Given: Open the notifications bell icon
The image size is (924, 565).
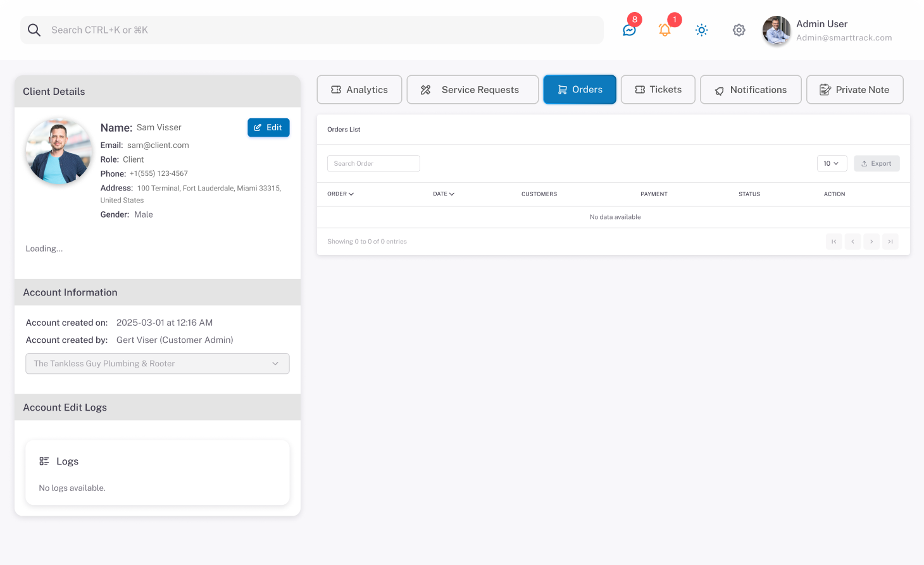Looking at the screenshot, I should pos(665,30).
